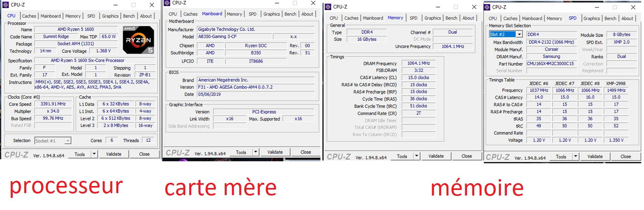Viewport: 644px width, 210px height.
Task: Click CPU-Z title icon of the Mainboard window
Action: (168, 3)
